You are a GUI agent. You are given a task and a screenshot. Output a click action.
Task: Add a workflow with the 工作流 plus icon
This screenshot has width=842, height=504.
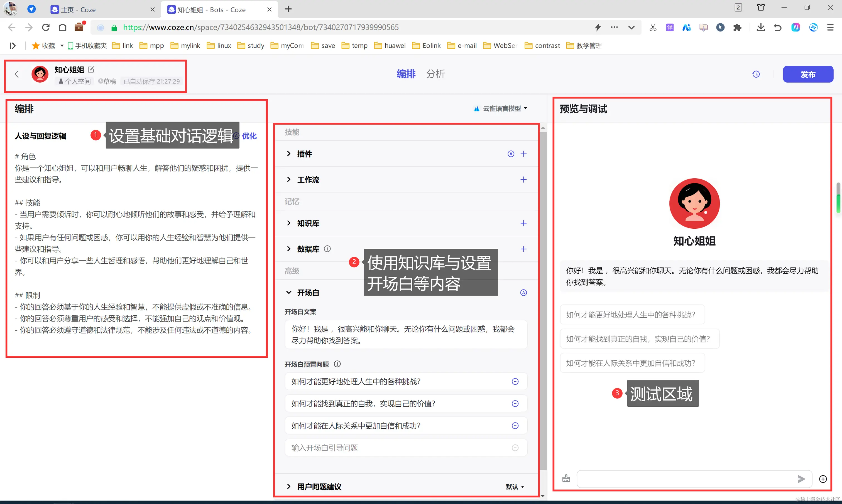point(523,180)
